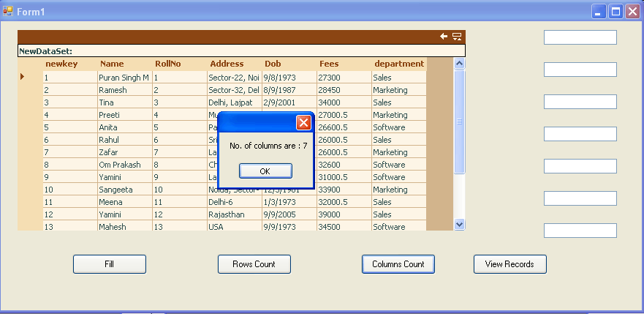Image resolution: width=644 pixels, height=314 pixels.
Task: Select the Fees cell '26600.5'
Action: point(344,127)
